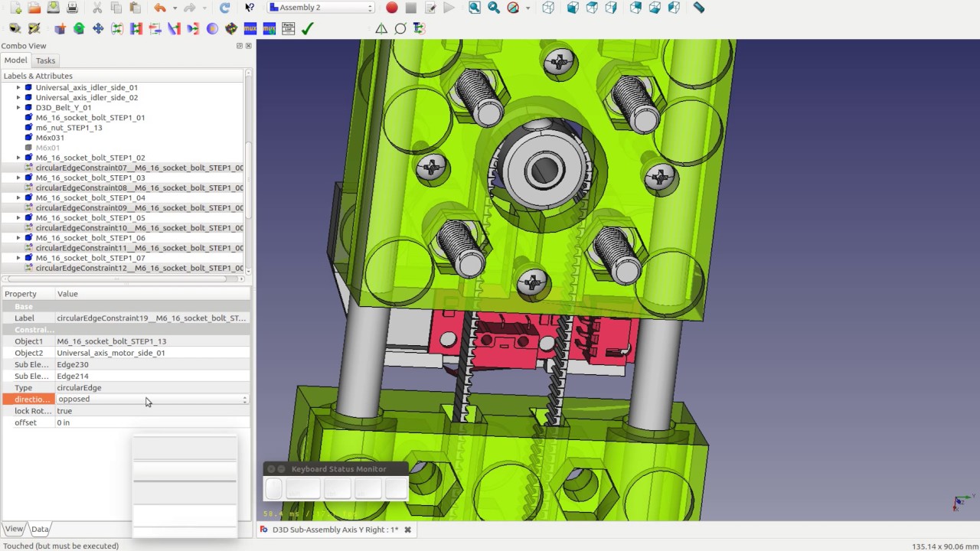Start macro recording with the red circle
Screen dimensions: 980x551
click(392, 8)
